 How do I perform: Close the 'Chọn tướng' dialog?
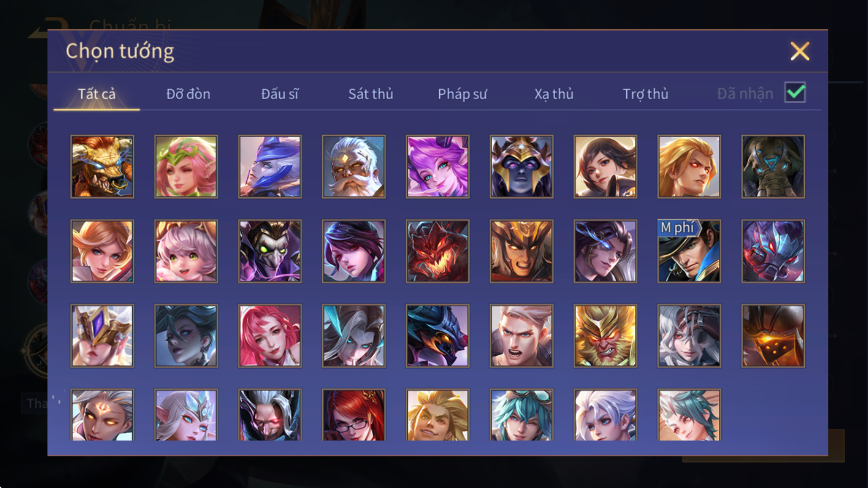coord(800,52)
